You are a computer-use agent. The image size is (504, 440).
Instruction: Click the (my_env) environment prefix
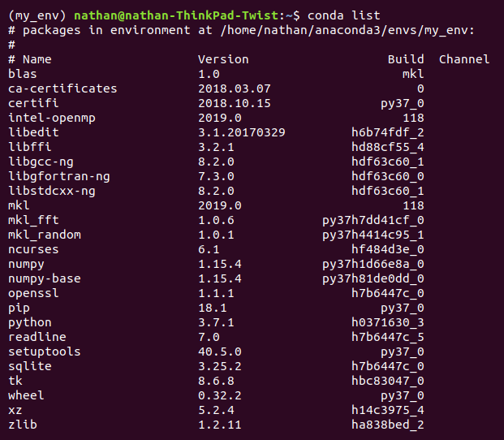click(37, 15)
